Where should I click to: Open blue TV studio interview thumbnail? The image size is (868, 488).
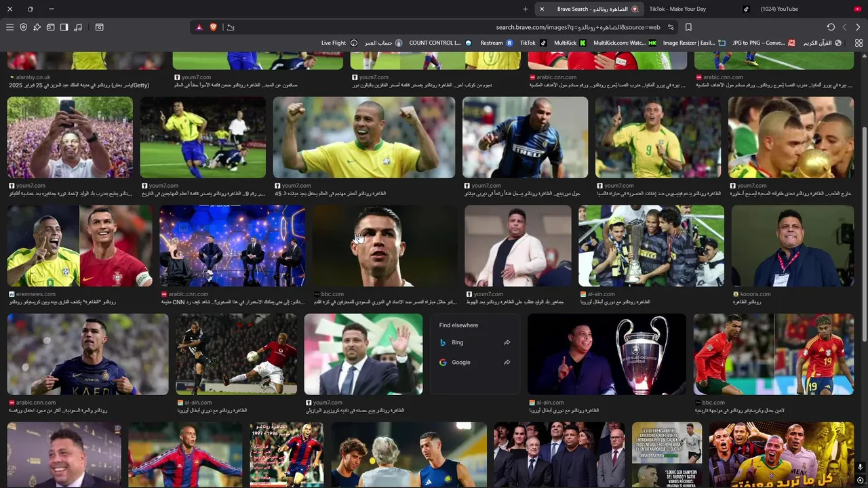click(232, 246)
